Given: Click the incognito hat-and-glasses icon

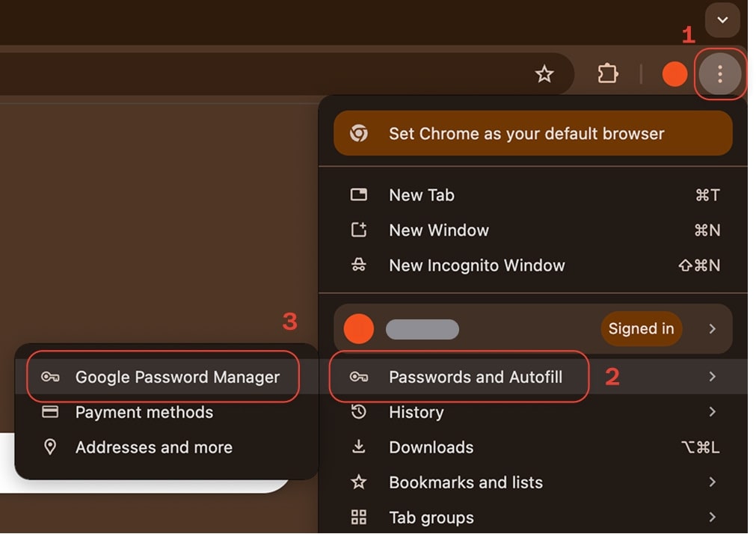Looking at the screenshot, I should coord(359,265).
